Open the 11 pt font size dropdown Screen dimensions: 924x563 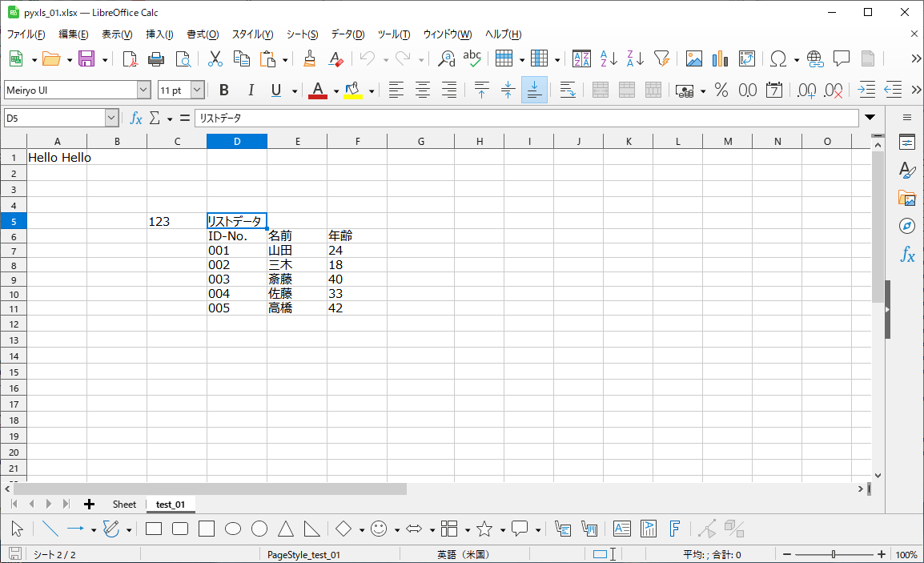click(197, 90)
